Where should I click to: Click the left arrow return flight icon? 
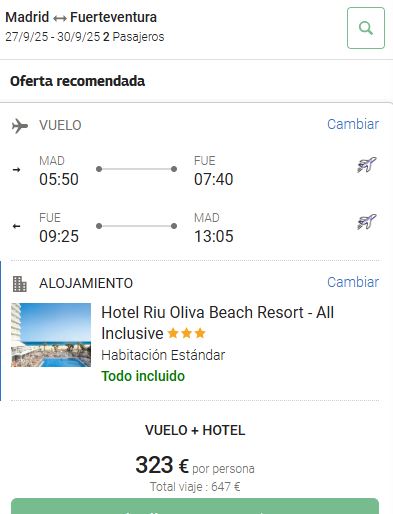(x=16, y=226)
